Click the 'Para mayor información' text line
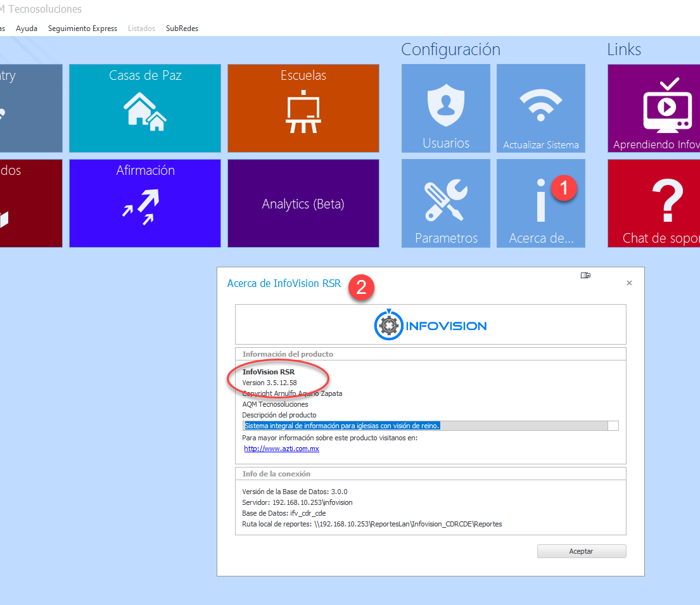The image size is (700, 605). pos(329,438)
